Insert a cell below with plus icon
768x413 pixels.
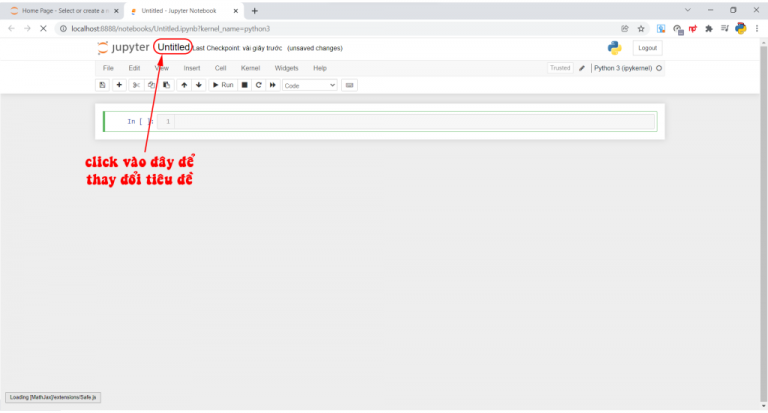pos(120,85)
